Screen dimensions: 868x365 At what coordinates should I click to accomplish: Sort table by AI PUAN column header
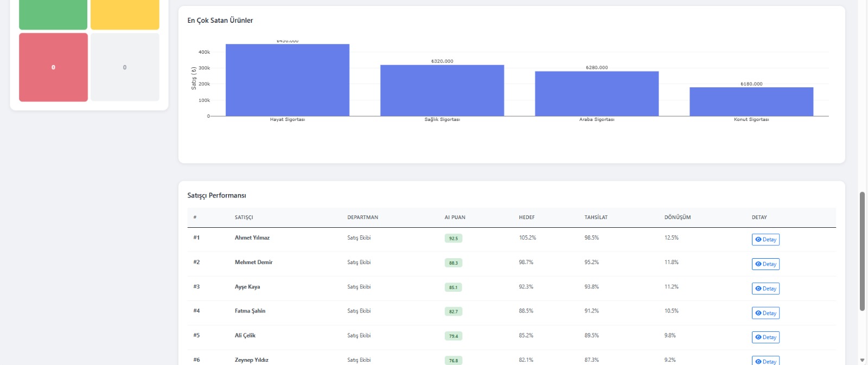[455, 217]
